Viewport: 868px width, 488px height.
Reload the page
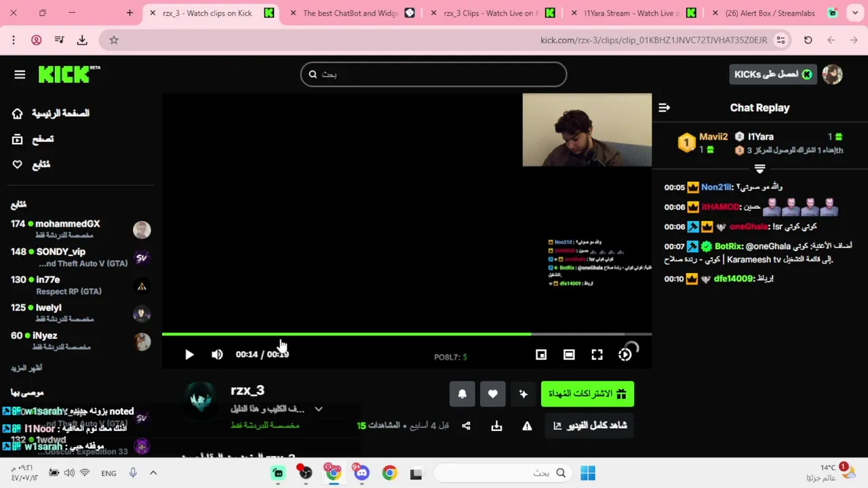tap(808, 40)
